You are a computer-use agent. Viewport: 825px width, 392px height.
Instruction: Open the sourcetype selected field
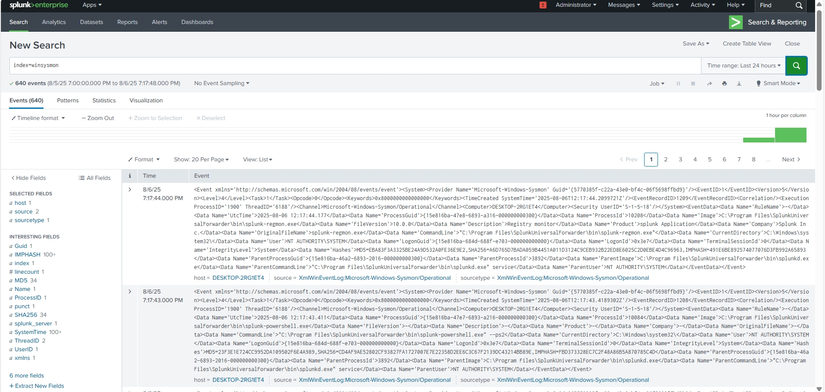29,220
